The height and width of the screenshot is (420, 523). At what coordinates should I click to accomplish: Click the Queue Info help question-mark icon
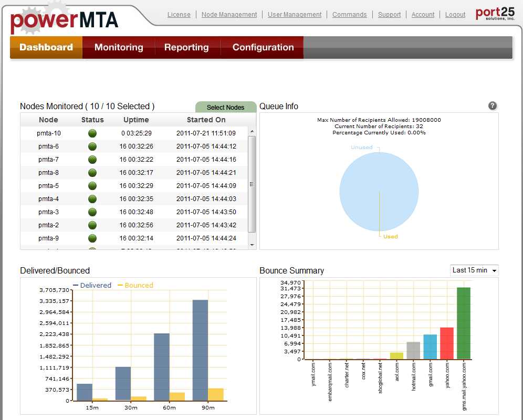click(493, 106)
